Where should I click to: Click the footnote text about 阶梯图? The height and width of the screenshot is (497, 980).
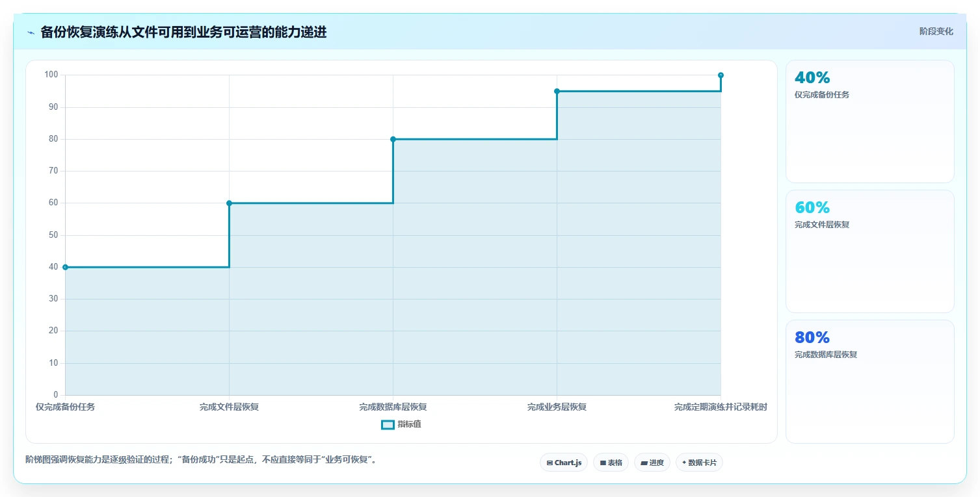point(201,460)
